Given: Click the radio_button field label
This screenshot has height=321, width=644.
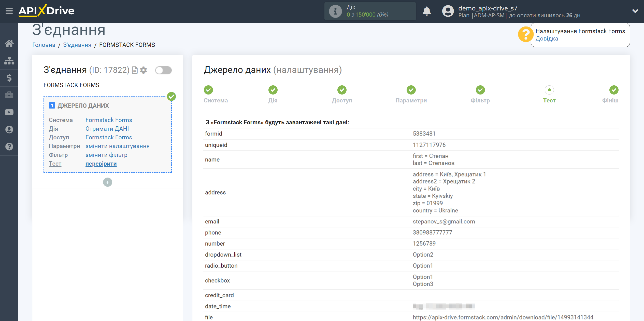Looking at the screenshot, I should coord(221,266).
